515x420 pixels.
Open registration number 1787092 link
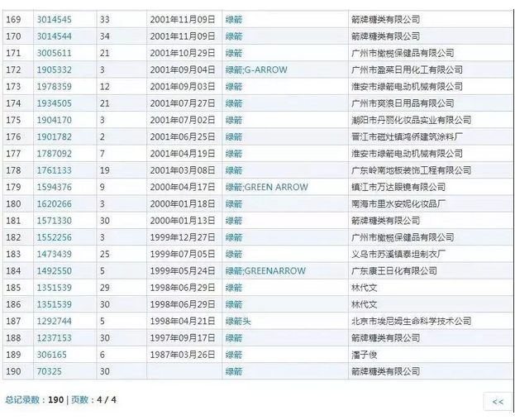(55, 153)
